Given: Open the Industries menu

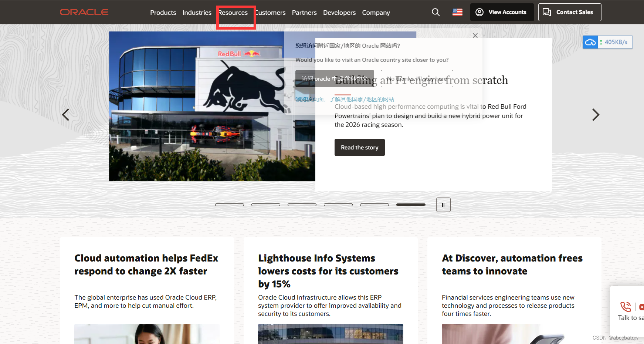Looking at the screenshot, I should pyautogui.click(x=197, y=13).
